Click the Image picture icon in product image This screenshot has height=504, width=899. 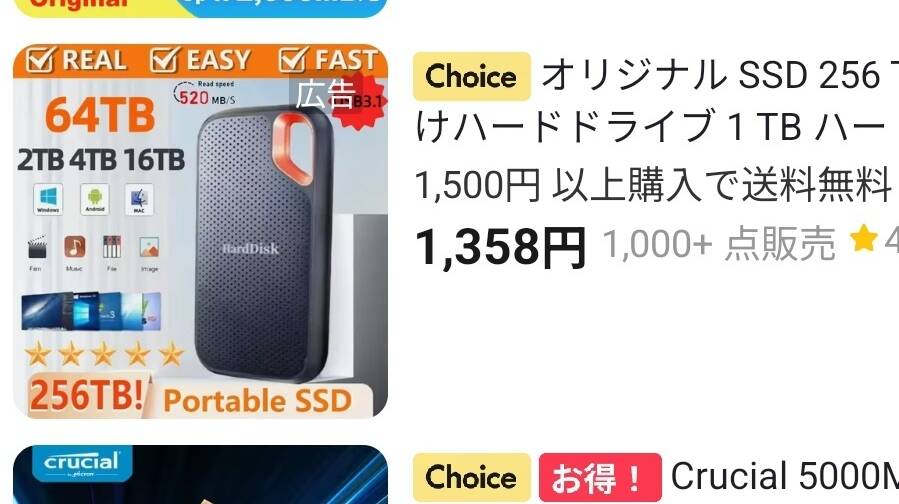[x=149, y=247]
